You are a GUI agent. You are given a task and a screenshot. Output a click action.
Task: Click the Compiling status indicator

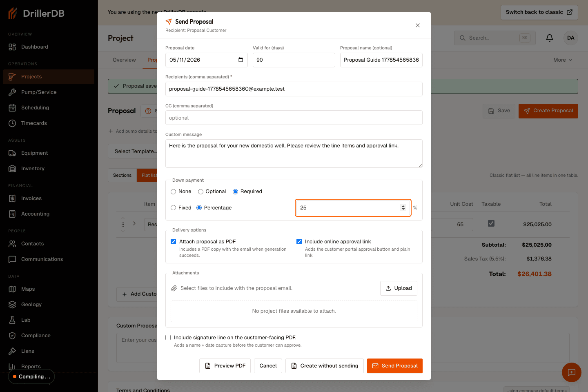coord(31,377)
